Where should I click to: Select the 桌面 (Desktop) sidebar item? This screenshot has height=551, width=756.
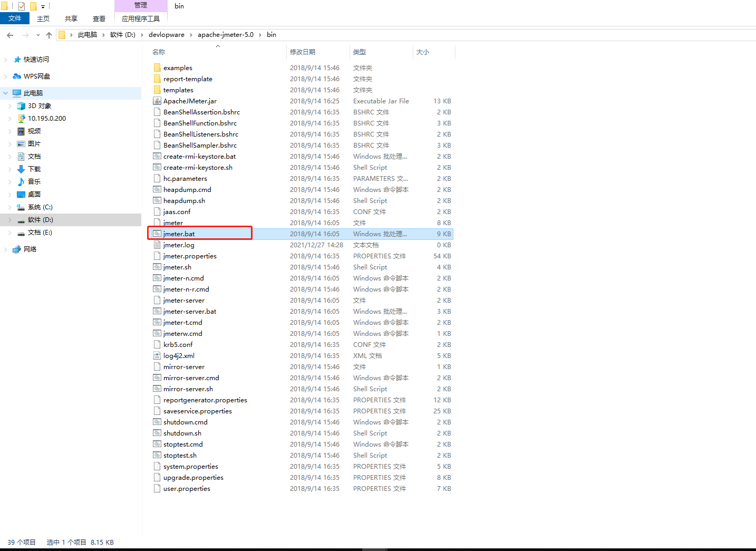click(34, 195)
